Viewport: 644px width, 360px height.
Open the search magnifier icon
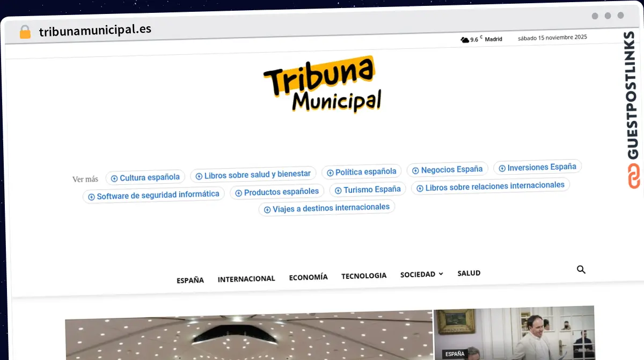click(581, 270)
